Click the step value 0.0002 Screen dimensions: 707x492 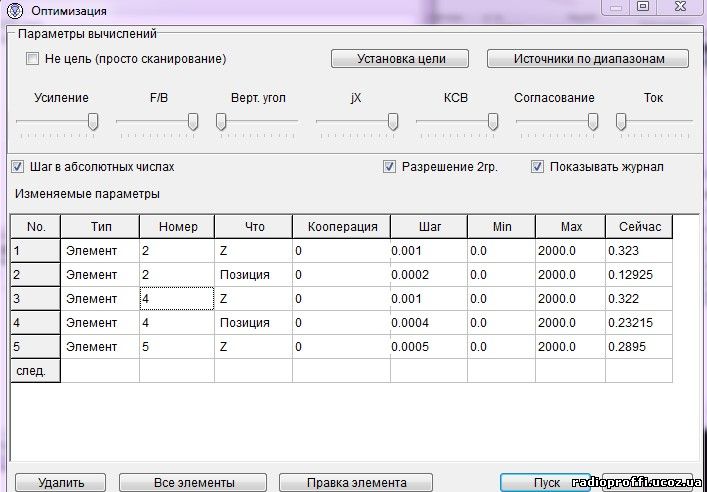tap(429, 275)
